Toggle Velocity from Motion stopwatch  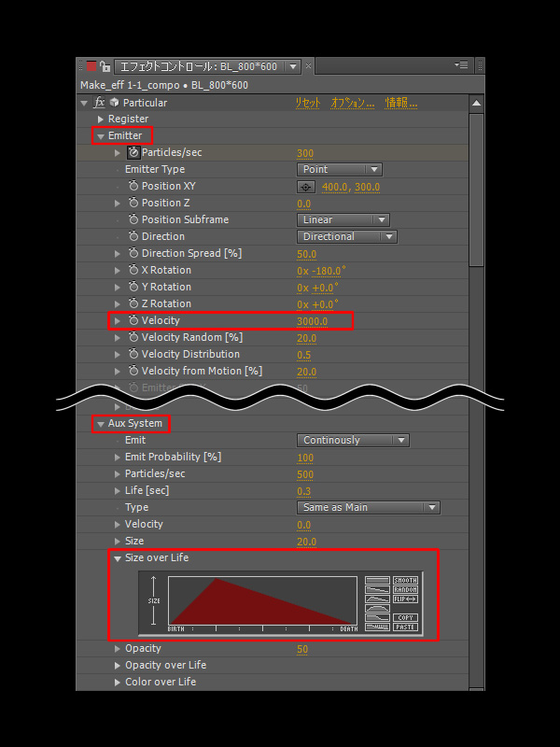pos(133,371)
